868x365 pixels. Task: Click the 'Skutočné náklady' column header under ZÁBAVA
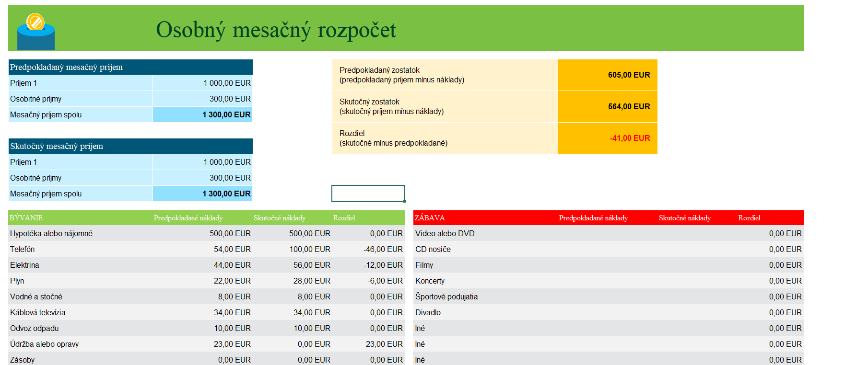684,218
